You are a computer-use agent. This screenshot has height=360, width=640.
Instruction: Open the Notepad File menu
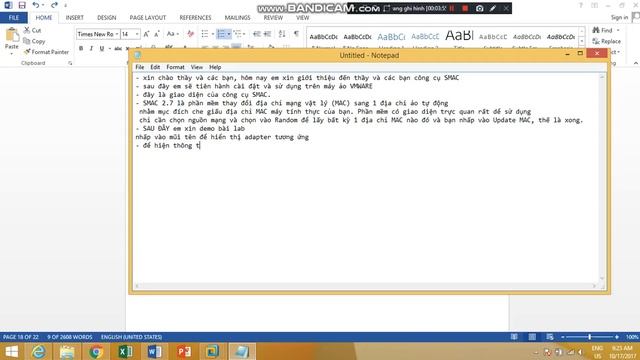(140, 67)
